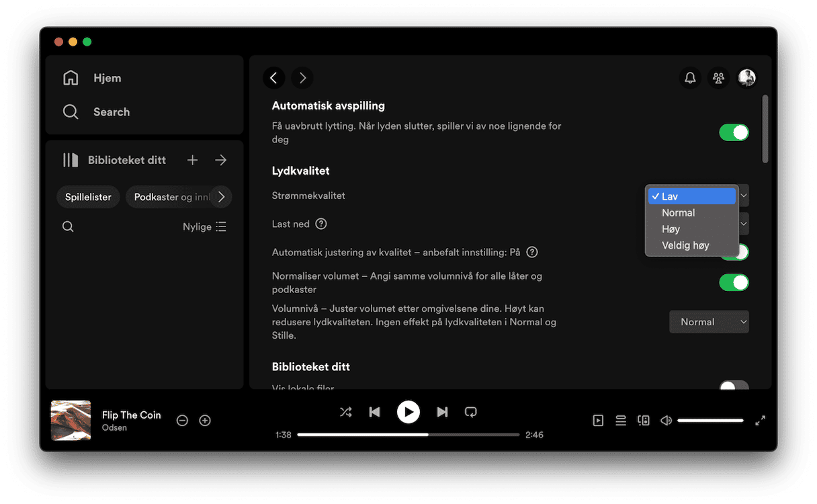Expand the Nylige sort options

pyautogui.click(x=205, y=227)
